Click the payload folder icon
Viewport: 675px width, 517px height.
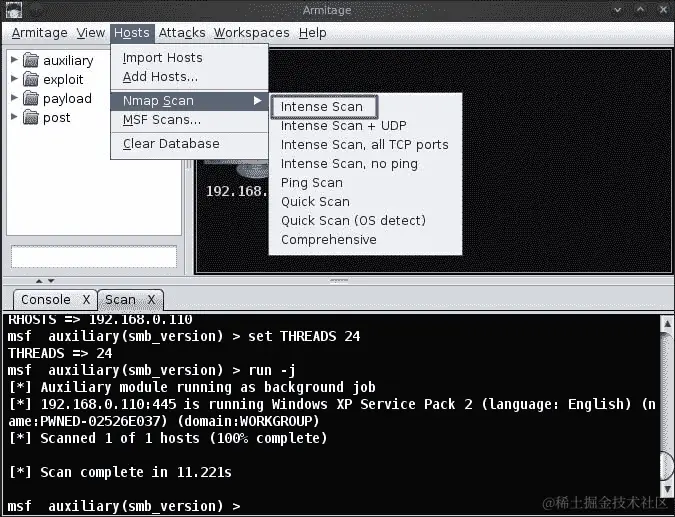31,98
